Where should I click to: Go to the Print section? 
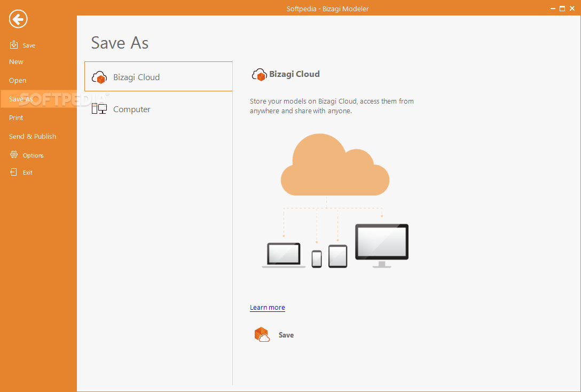pyautogui.click(x=16, y=117)
